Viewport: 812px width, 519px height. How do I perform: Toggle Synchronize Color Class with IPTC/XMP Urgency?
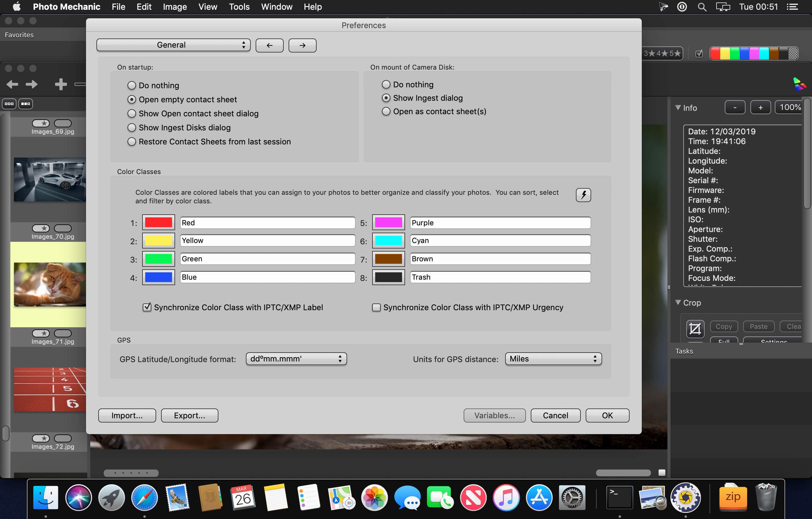(375, 307)
